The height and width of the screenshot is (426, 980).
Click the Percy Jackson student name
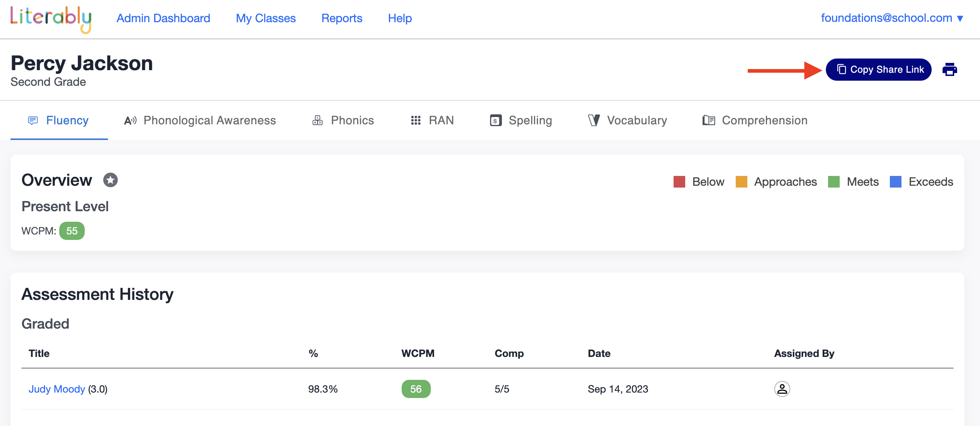point(82,63)
